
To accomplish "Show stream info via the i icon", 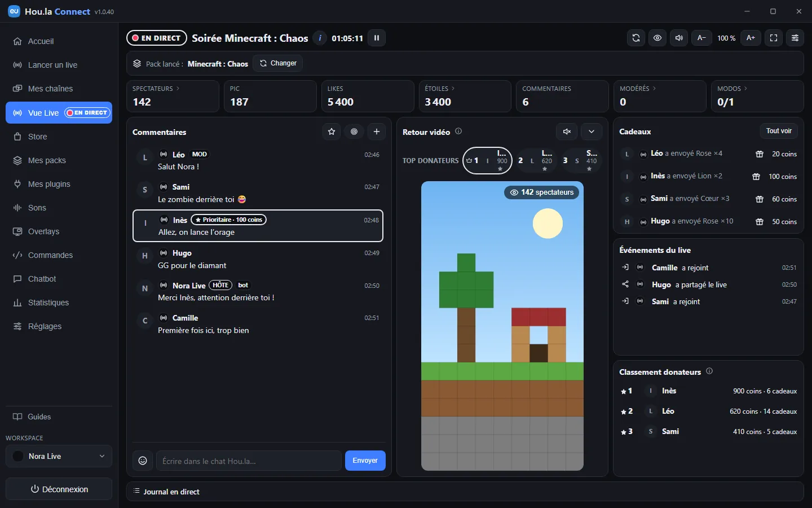I will [320, 38].
